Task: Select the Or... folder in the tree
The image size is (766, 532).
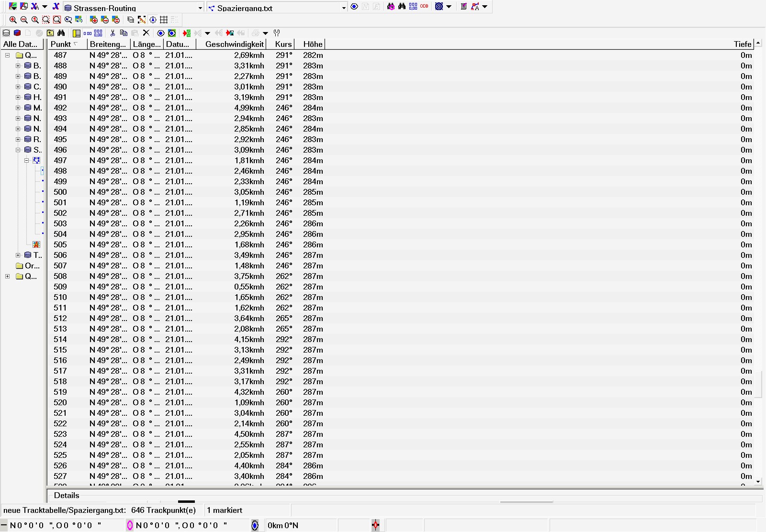Action: [x=32, y=266]
